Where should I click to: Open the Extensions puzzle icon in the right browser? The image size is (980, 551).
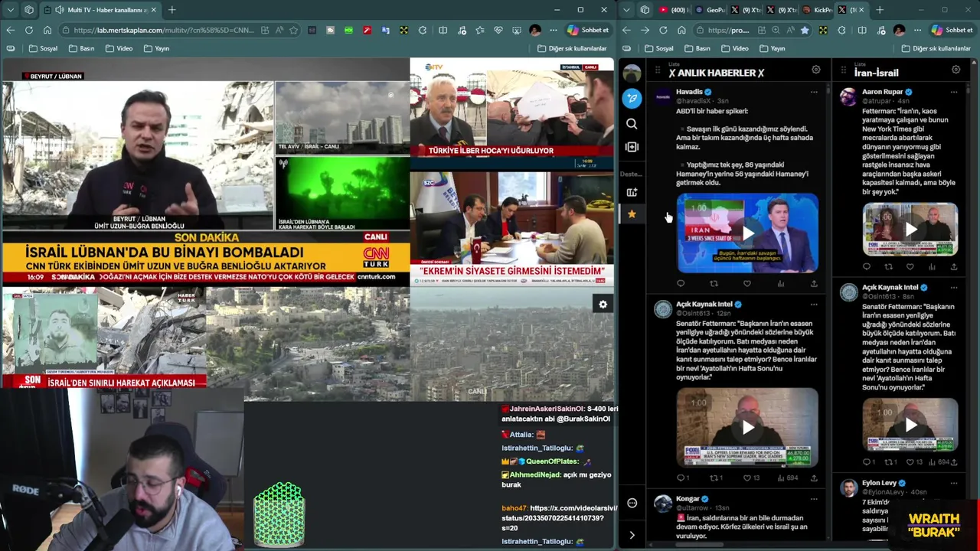841,30
